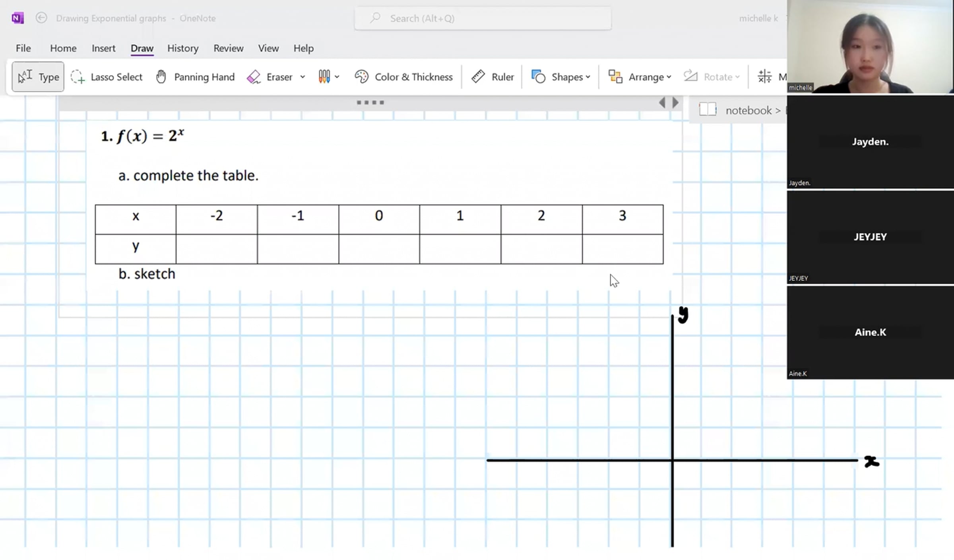
Task: Toggle the Ruler tool
Action: point(493,77)
